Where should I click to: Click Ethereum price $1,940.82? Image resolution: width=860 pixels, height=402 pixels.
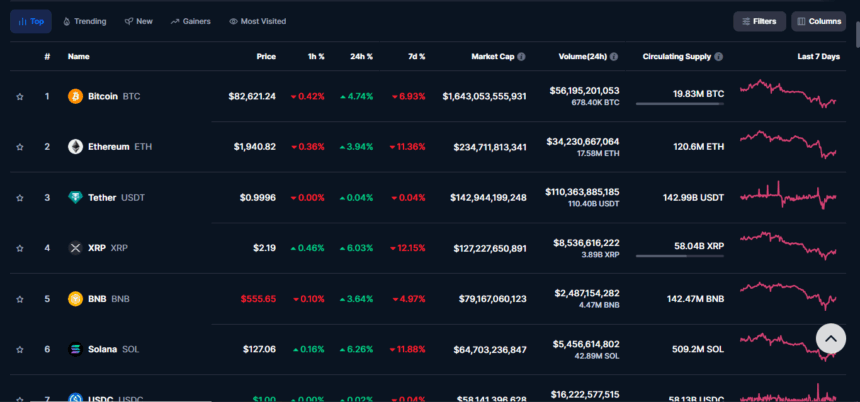tap(254, 147)
